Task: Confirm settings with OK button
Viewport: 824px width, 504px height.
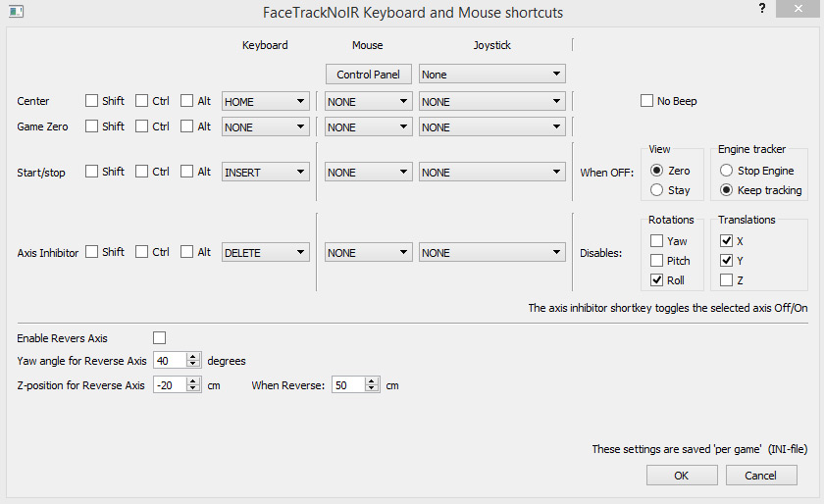Action: coord(682,476)
